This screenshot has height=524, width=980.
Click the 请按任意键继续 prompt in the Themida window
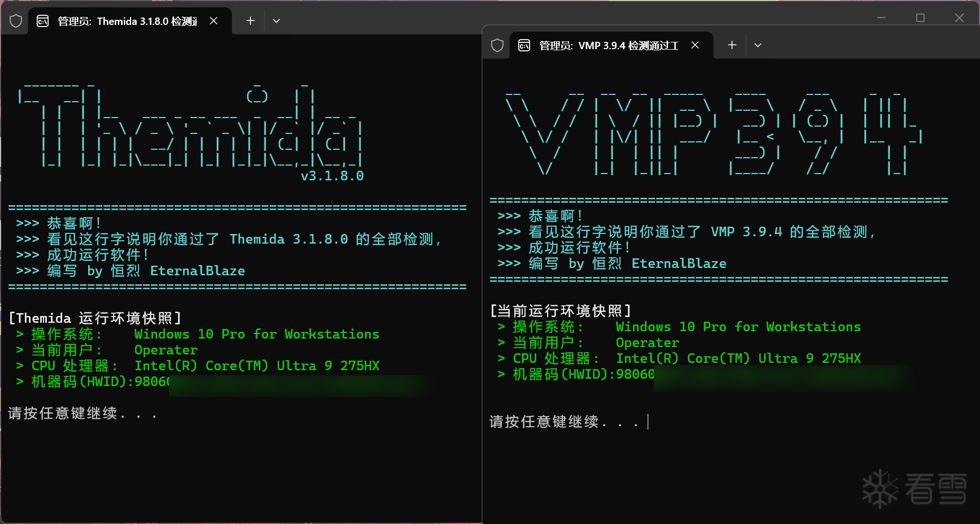click(83, 413)
